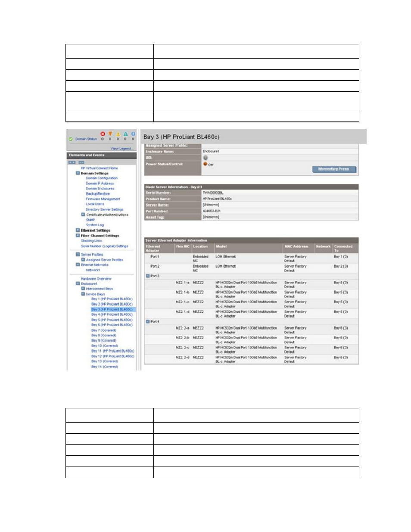Image resolution: width=411 pixels, height=532 pixels.
Task: Collapse the Enclosure1 node
Action: pos(78,283)
